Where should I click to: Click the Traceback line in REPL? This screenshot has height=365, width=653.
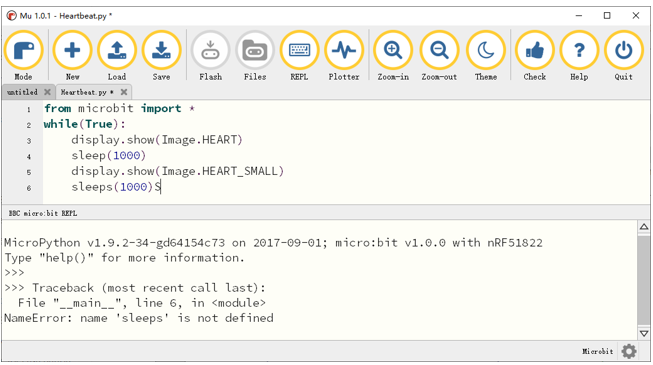(135, 288)
